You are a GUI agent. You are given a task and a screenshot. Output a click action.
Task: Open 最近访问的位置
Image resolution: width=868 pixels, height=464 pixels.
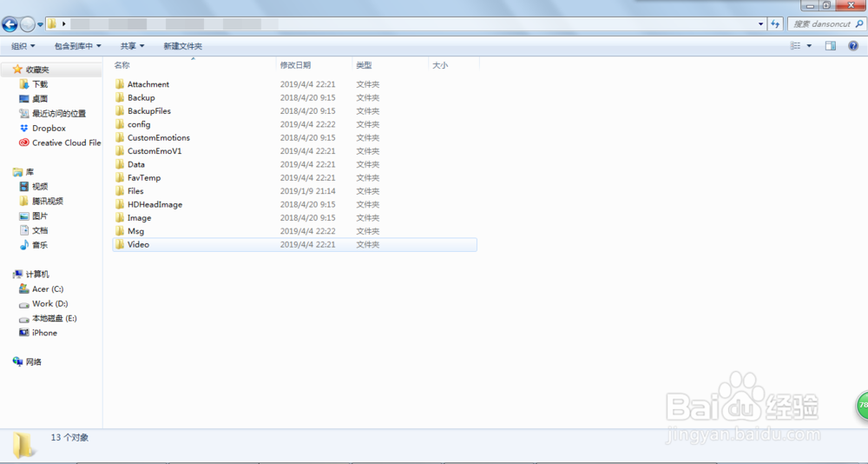point(59,113)
